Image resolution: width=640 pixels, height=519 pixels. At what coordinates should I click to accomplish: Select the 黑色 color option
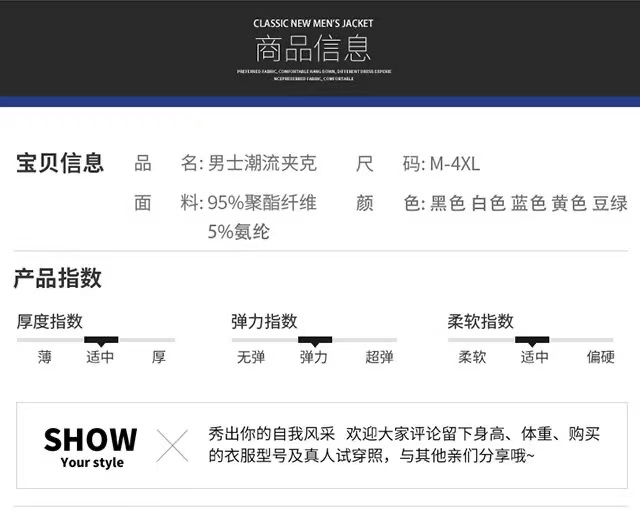[448, 204]
